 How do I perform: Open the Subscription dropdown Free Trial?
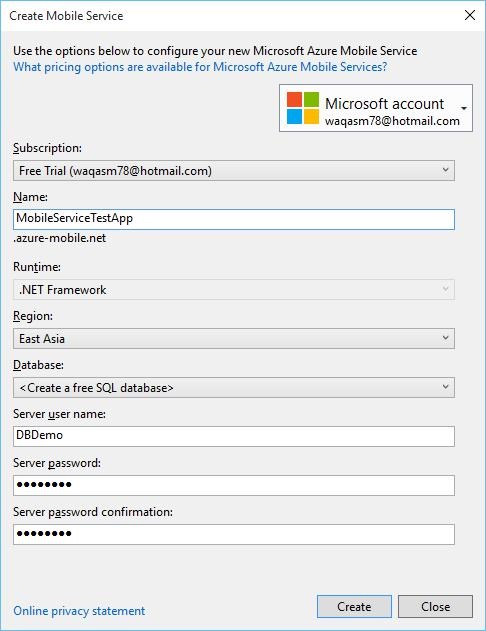tap(234, 171)
